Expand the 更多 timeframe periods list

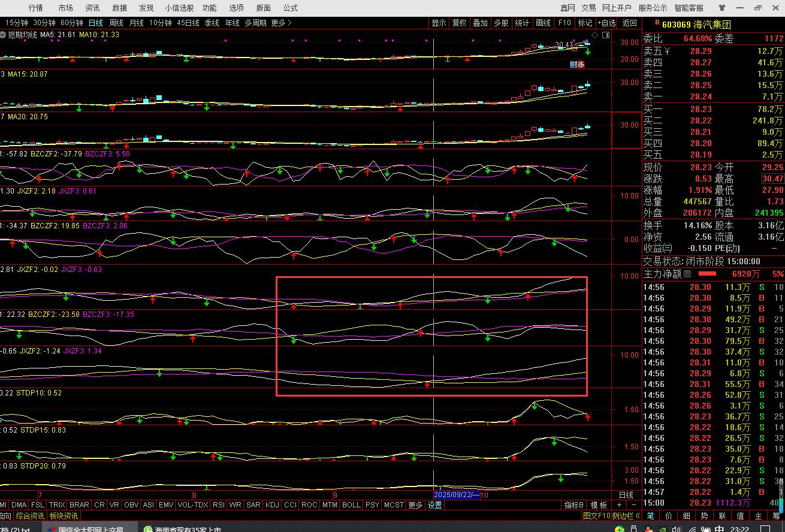281,23
